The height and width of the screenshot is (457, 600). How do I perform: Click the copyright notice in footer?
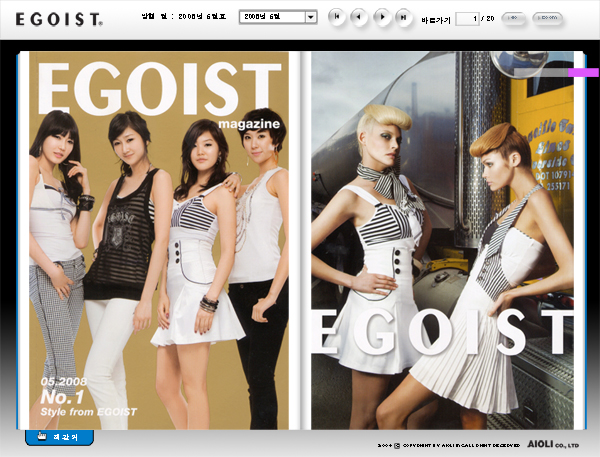pos(448,446)
